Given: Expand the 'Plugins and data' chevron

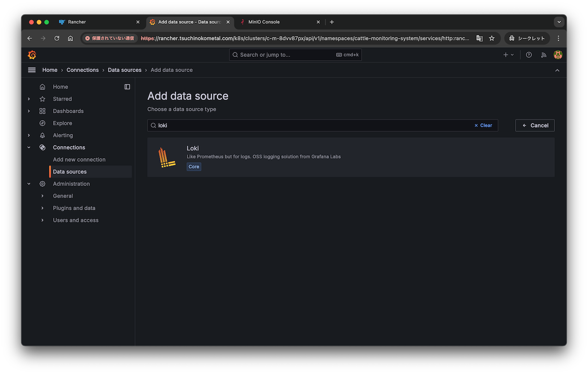Looking at the screenshot, I should pyautogui.click(x=43, y=208).
